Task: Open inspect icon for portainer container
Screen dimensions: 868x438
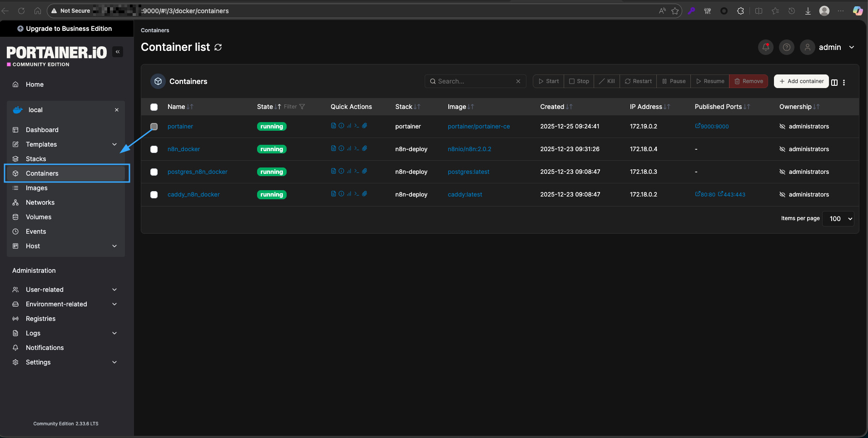Action: coord(341,126)
